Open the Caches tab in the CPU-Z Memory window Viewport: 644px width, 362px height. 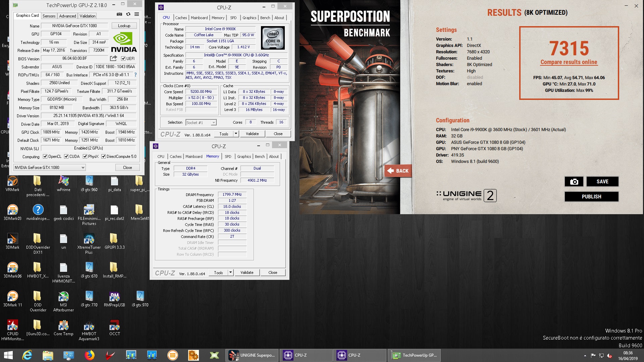(175, 157)
